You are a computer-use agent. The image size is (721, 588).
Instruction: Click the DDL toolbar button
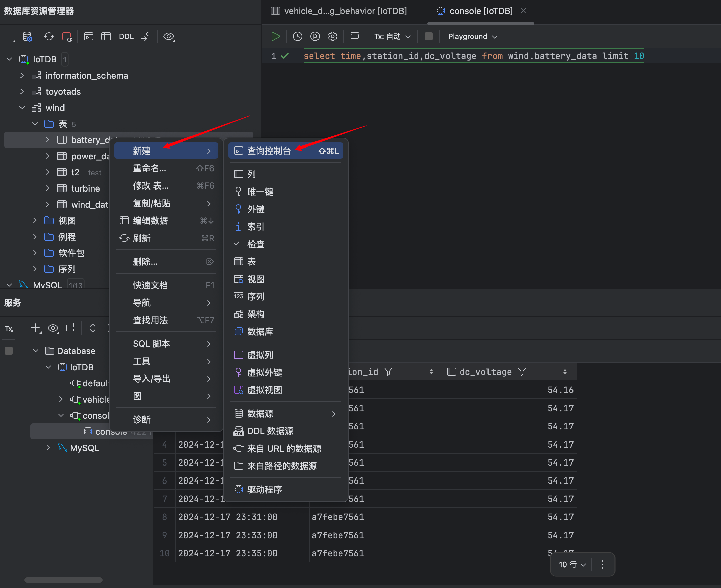point(126,36)
